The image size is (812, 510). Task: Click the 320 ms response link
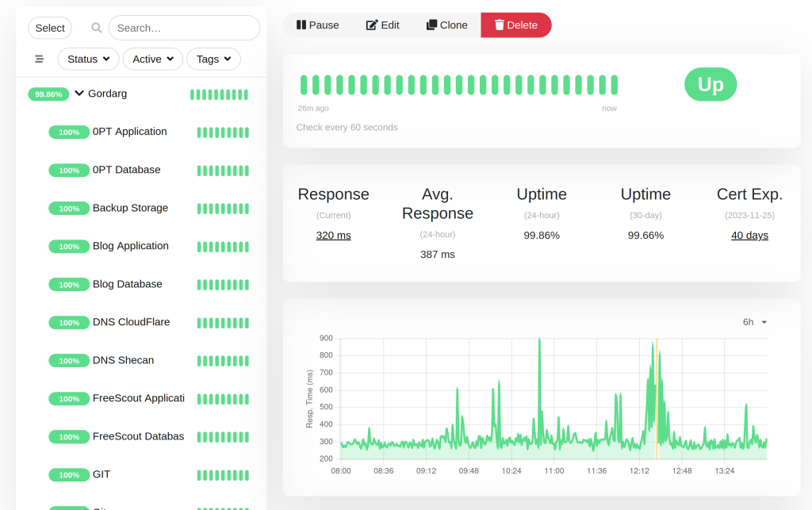coord(334,235)
